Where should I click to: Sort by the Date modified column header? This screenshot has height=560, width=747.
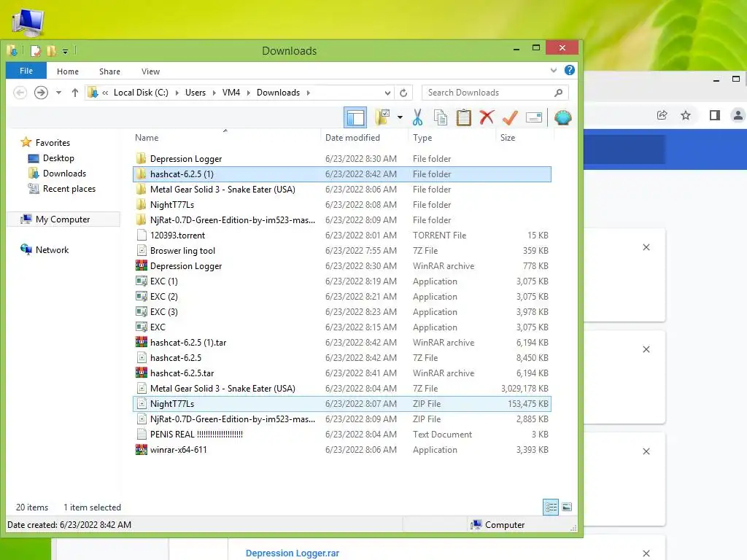tap(352, 138)
